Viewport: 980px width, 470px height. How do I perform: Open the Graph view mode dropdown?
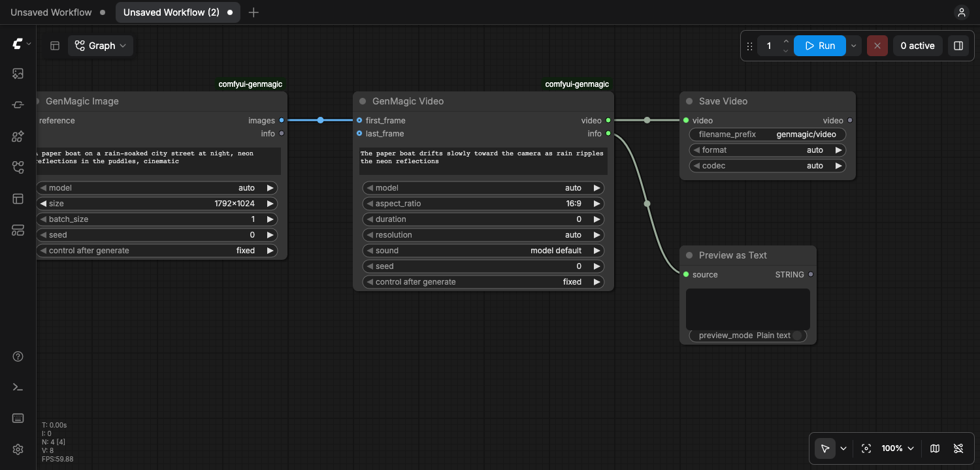101,46
